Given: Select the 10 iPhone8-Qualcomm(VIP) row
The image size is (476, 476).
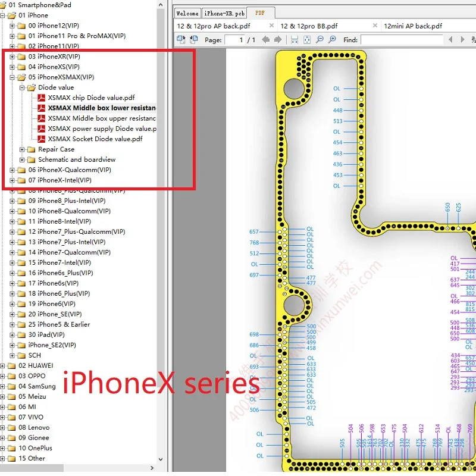Looking at the screenshot, I should [70, 211].
